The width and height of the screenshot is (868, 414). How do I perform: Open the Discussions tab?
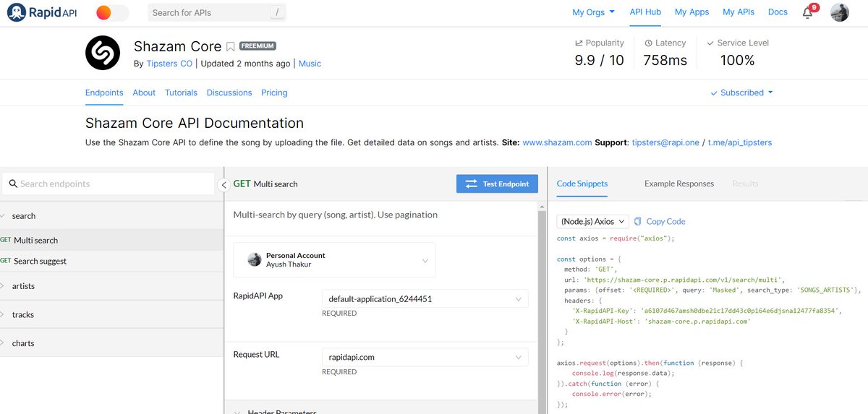pyautogui.click(x=229, y=92)
